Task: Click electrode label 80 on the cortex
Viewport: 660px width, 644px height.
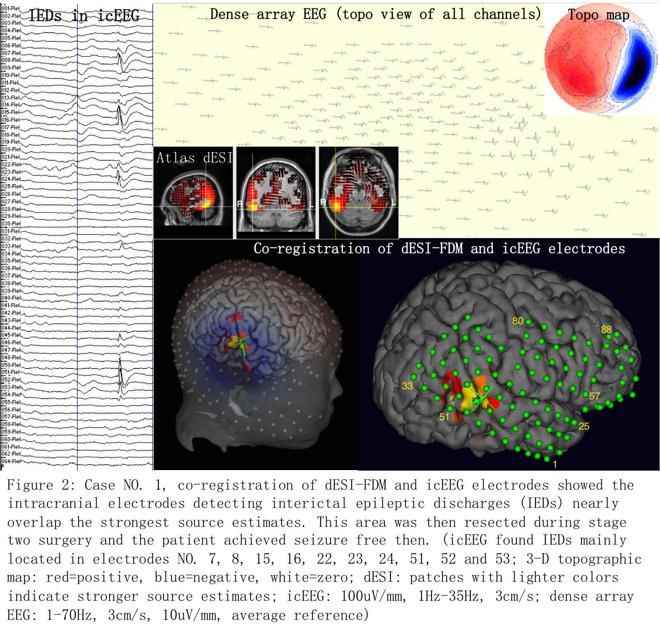Action: click(518, 321)
